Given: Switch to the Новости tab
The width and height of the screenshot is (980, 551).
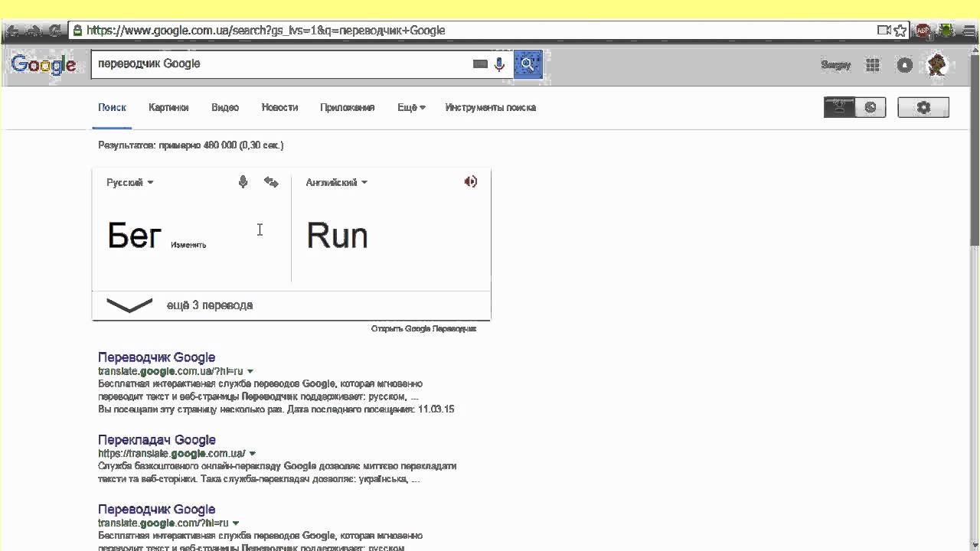Looking at the screenshot, I should coord(279,108).
